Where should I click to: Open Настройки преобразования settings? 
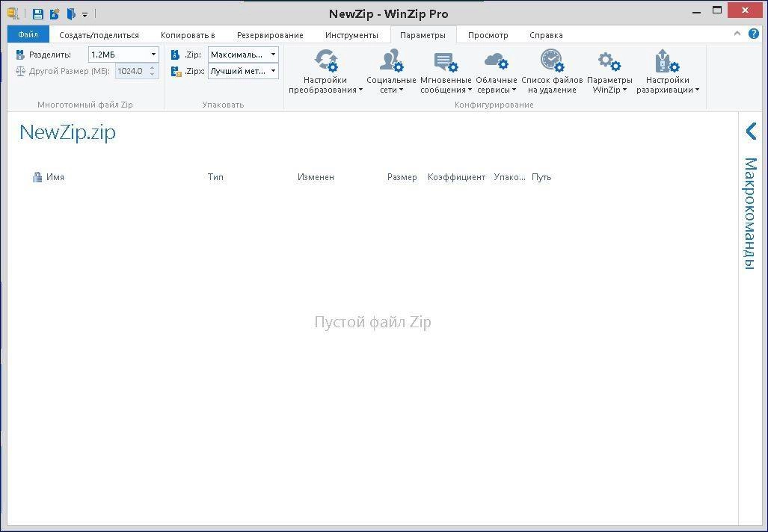tap(325, 72)
